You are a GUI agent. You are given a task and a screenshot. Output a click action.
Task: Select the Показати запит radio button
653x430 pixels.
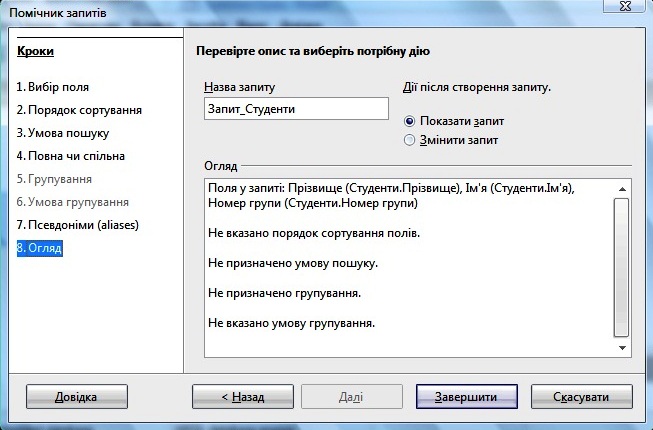tap(409, 120)
